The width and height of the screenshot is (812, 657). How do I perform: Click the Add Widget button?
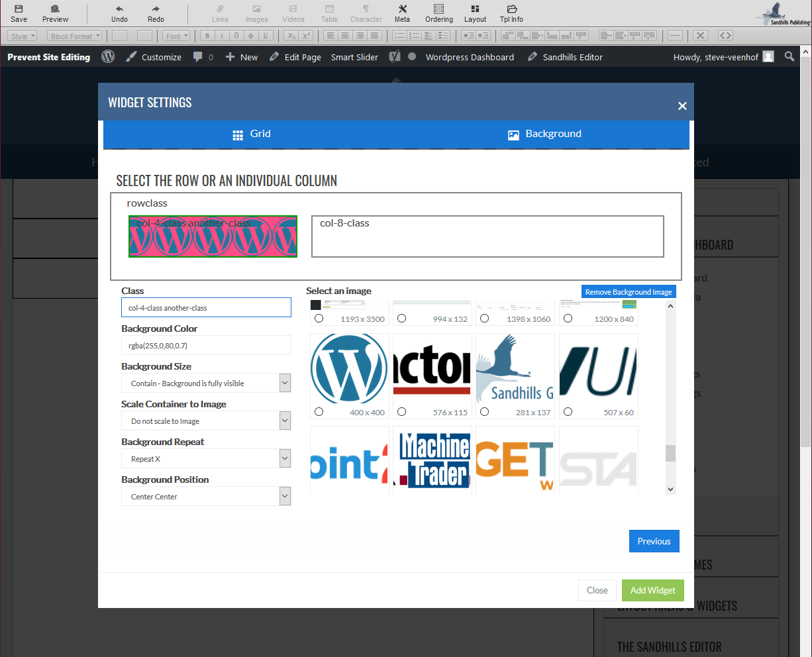(652, 590)
